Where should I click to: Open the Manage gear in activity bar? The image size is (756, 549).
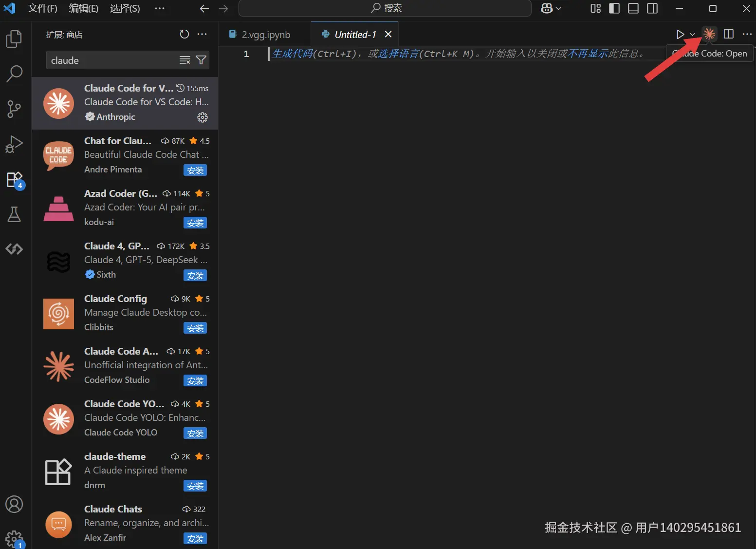click(14, 539)
